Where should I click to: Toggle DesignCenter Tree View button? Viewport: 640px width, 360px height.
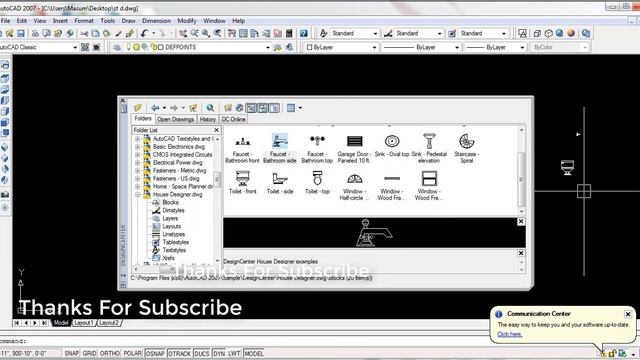pyautogui.click(x=251, y=108)
